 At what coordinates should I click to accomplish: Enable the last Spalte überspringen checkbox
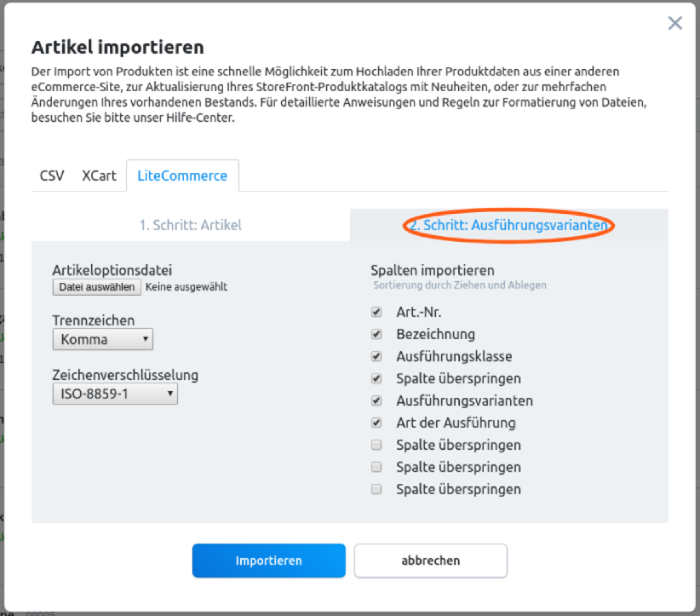tap(376, 489)
